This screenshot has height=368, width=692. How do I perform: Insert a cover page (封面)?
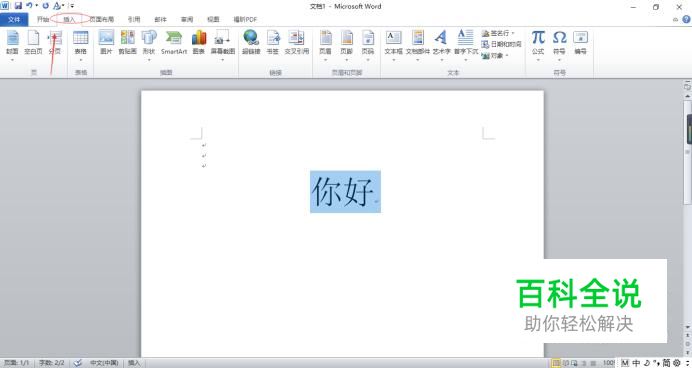[12, 43]
